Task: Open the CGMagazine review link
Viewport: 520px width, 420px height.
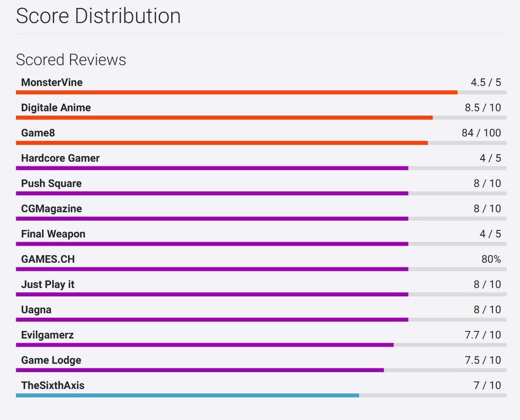Action: [51, 209]
